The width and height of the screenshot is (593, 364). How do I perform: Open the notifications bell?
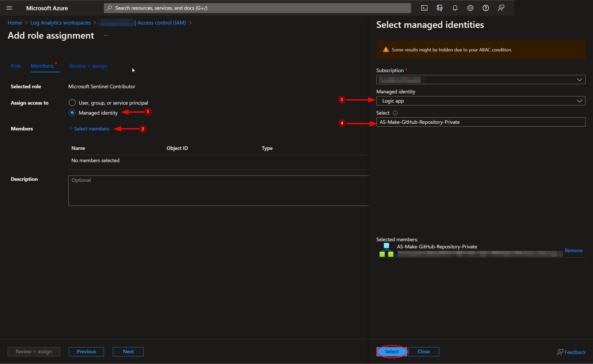455,8
